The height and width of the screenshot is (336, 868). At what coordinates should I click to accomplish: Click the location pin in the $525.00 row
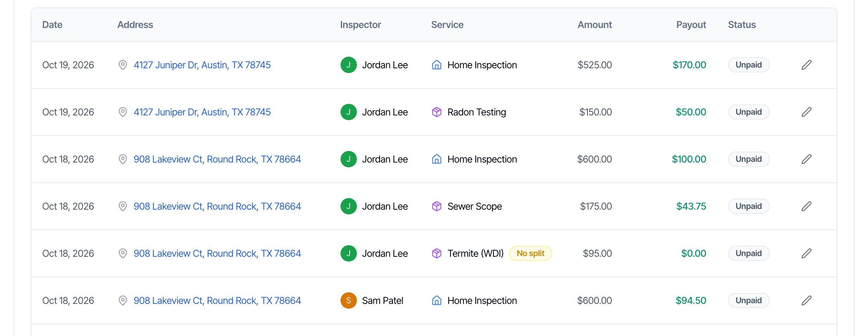coord(122,65)
